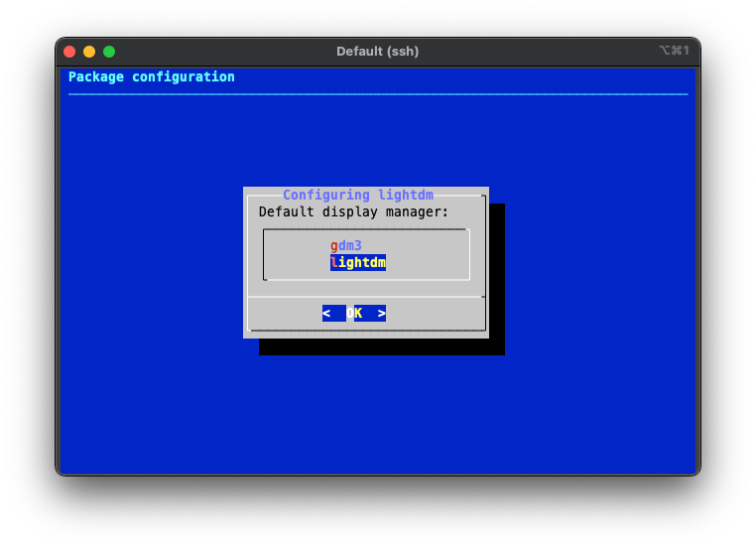The image size is (756, 549).
Task: Click the "Configuring lightdm" dialog title
Action: pos(357,195)
